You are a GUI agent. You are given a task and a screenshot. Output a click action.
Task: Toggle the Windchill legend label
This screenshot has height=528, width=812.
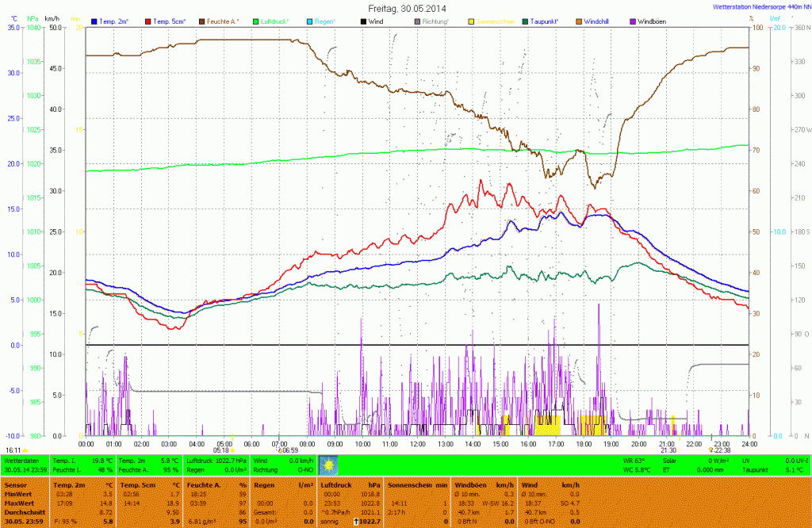tap(603, 21)
